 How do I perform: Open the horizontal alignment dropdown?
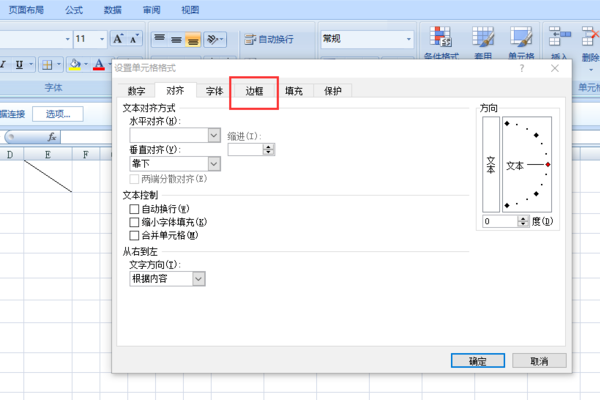[214, 135]
